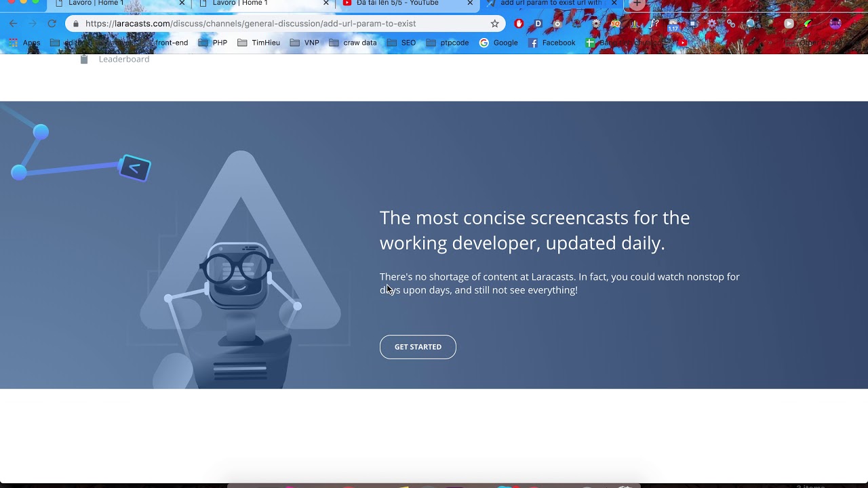Expand the TimHieu bookmarks folder

(258, 43)
